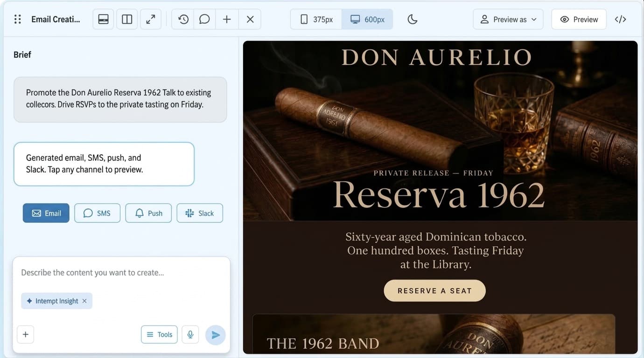Click the drag handle dots icon
Image resolution: width=644 pixels, height=358 pixels.
tap(18, 19)
